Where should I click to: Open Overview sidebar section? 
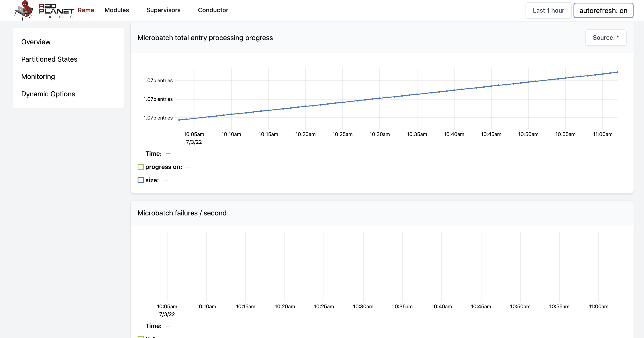[x=36, y=42]
